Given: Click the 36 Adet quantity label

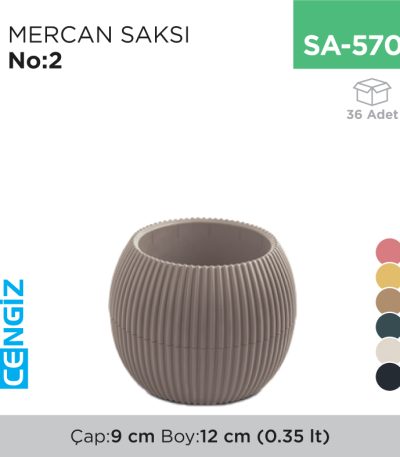Looking at the screenshot, I should [372, 114].
